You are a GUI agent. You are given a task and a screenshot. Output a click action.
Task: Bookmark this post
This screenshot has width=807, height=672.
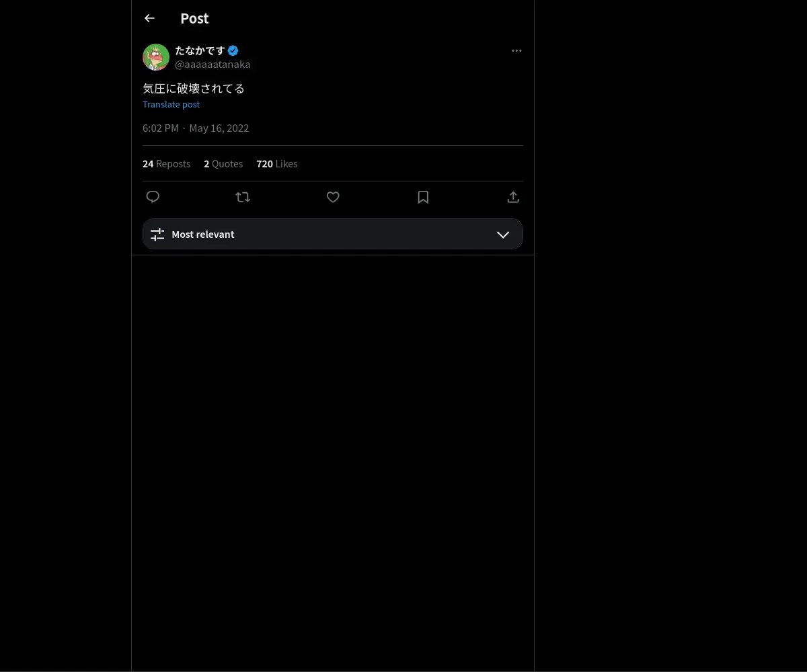point(423,197)
